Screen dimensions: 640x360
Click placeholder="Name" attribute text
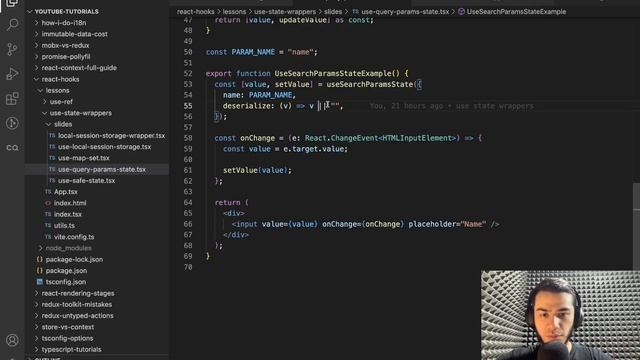(x=447, y=224)
